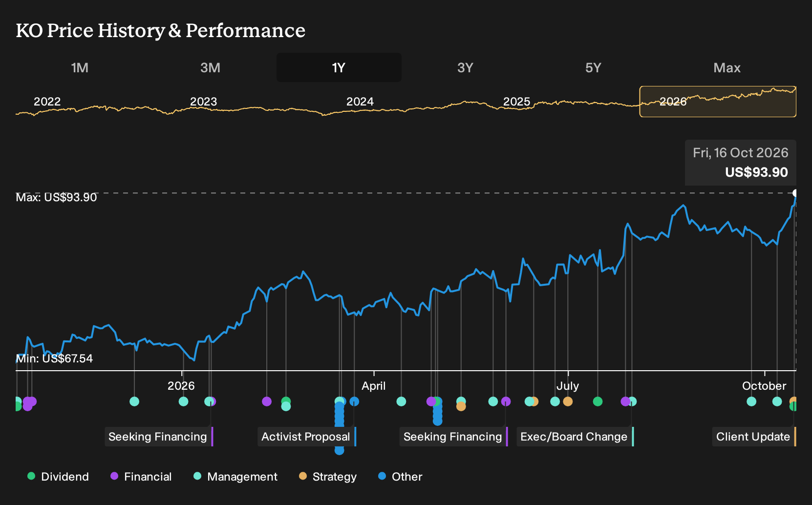Click the 'Fri, 16 Oct 2026' tooltip date
Viewport: 812px width, 505px height.
741,153
